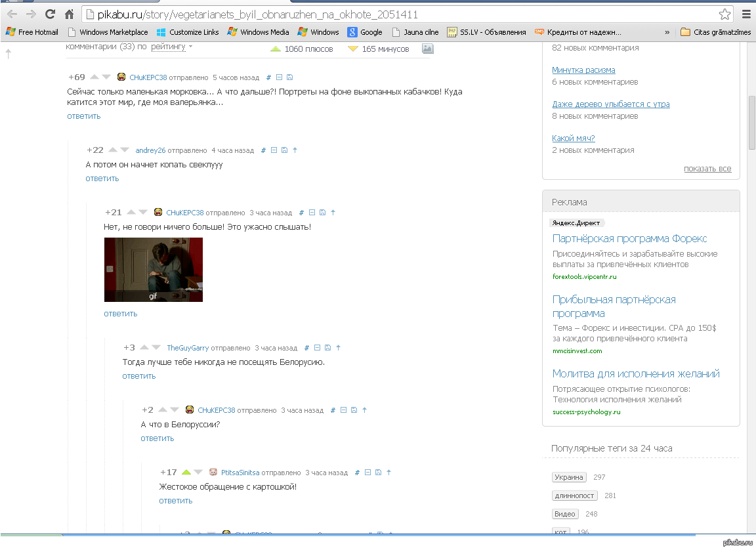Image resolution: width=756 pixels, height=550 pixels.
Task: Jump to parent from PtitsaSinitsa's comment arrow
Action: (388, 473)
